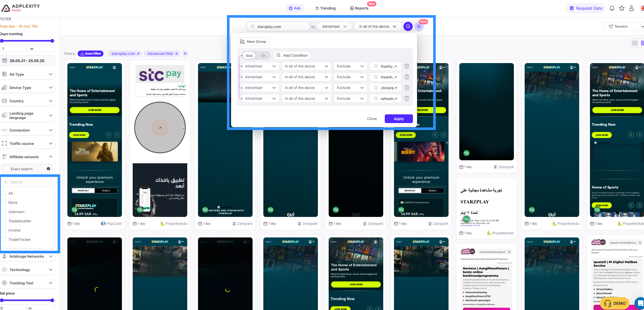Remove the starzplay.com filter chip

138,54
